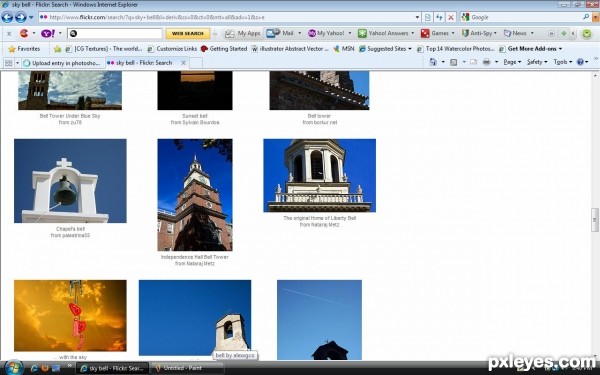Stop loading with the red X icon

[451, 17]
